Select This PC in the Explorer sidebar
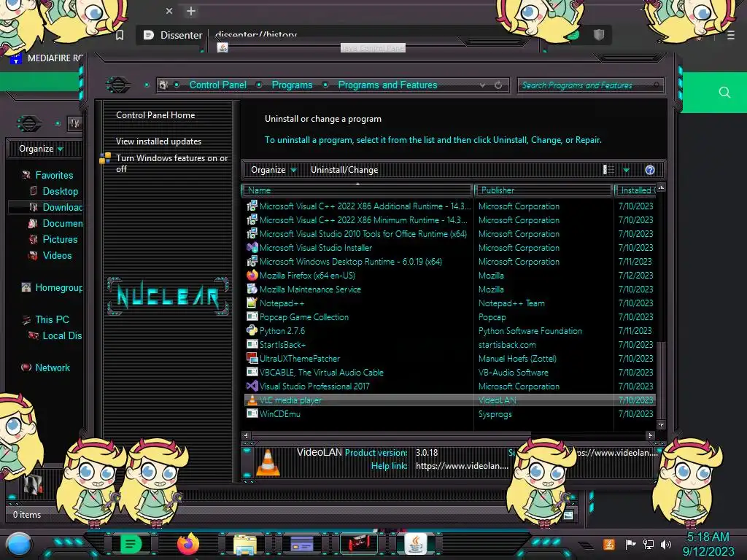Viewport: 747px width, 560px height. click(52, 319)
